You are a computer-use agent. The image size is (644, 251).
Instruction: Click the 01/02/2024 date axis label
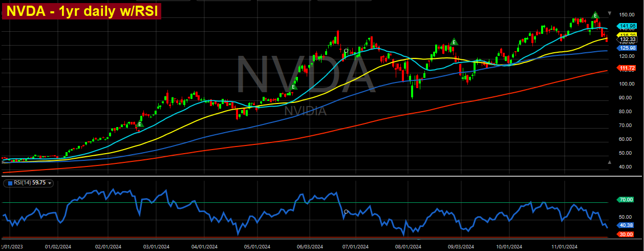tap(57, 246)
